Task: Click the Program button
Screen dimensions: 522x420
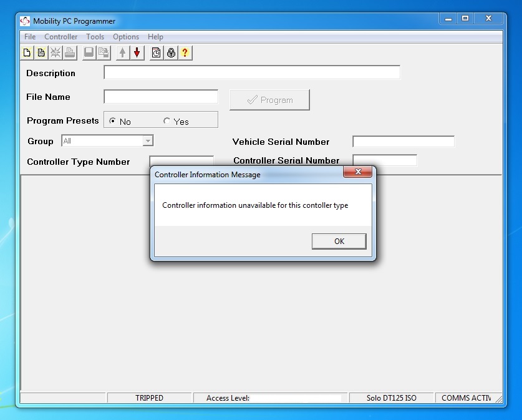Action: pyautogui.click(x=269, y=100)
